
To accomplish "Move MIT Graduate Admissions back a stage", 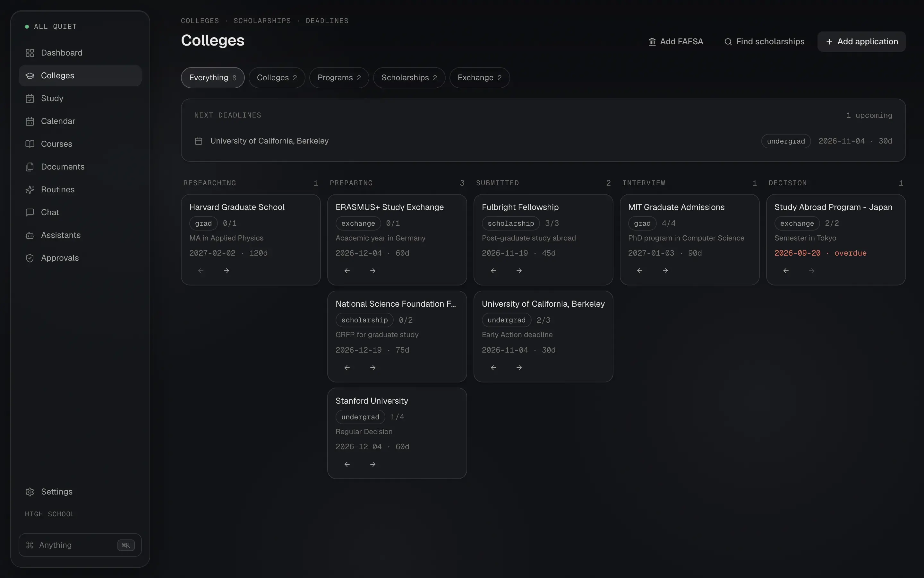I will tap(639, 271).
